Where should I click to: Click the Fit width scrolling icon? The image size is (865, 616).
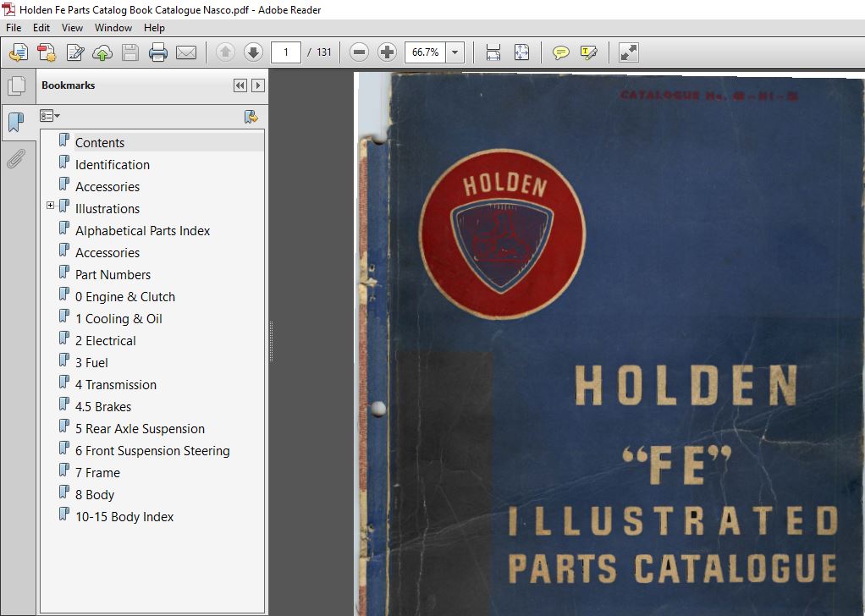click(x=493, y=52)
